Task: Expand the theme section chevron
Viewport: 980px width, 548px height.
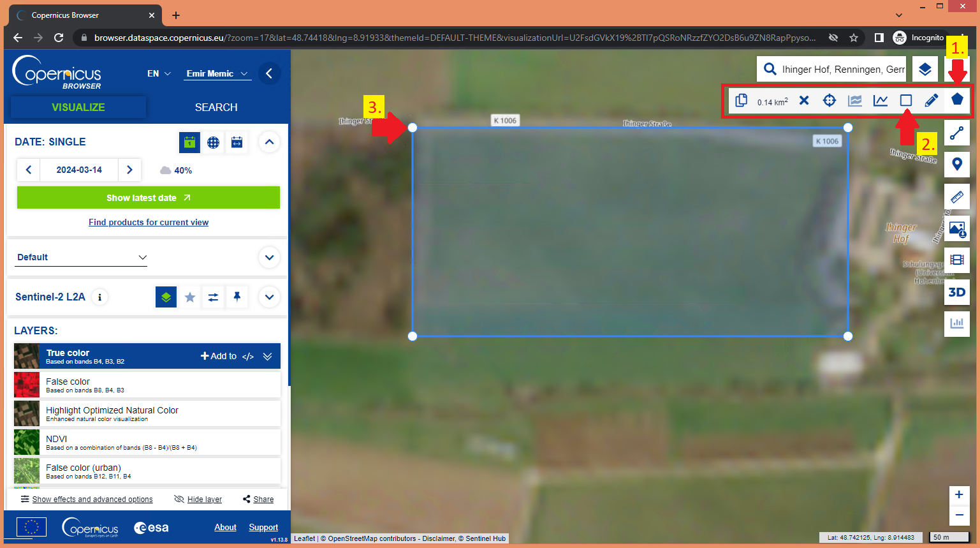Action: click(x=269, y=258)
